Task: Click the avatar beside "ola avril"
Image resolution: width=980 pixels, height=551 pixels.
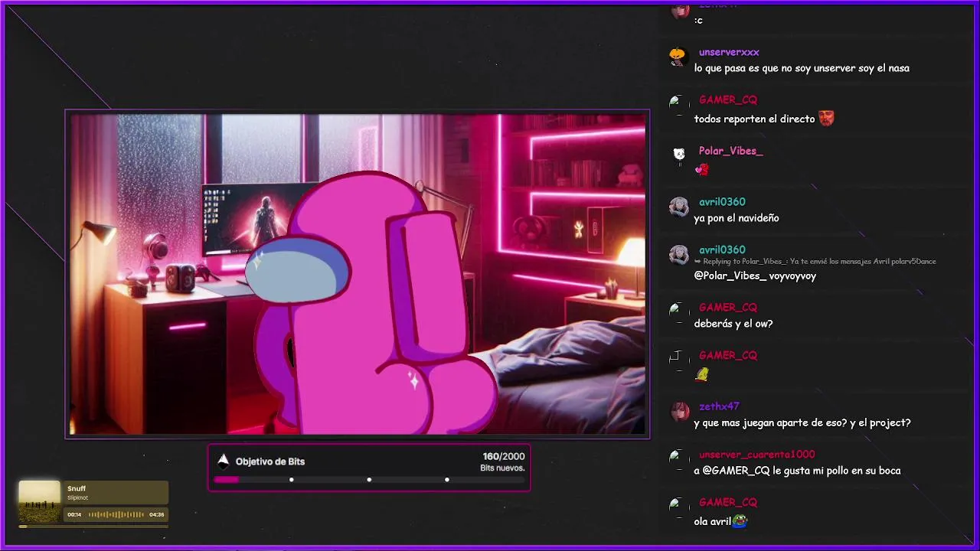Action: (678, 506)
